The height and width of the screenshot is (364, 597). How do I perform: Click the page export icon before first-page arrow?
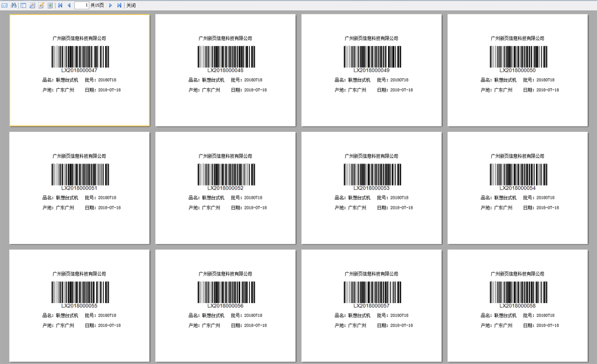(50, 5)
